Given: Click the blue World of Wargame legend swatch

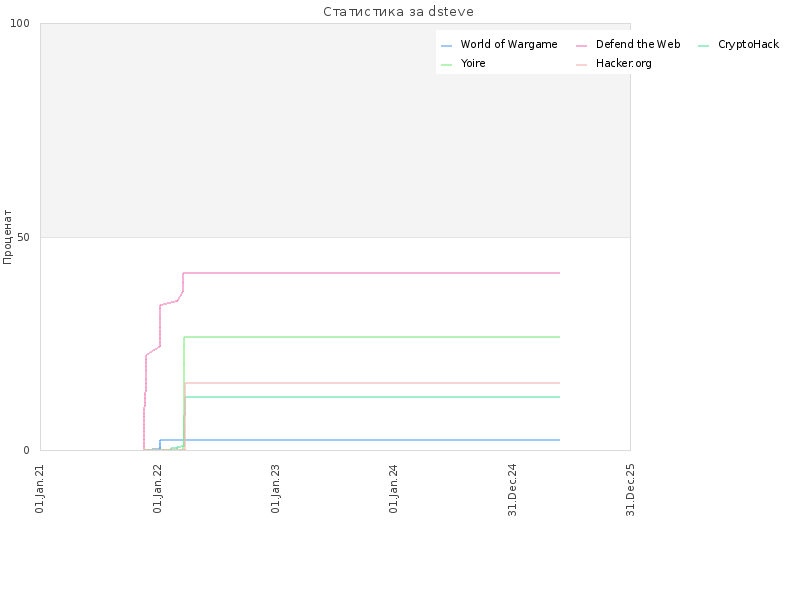Looking at the screenshot, I should pos(446,46).
